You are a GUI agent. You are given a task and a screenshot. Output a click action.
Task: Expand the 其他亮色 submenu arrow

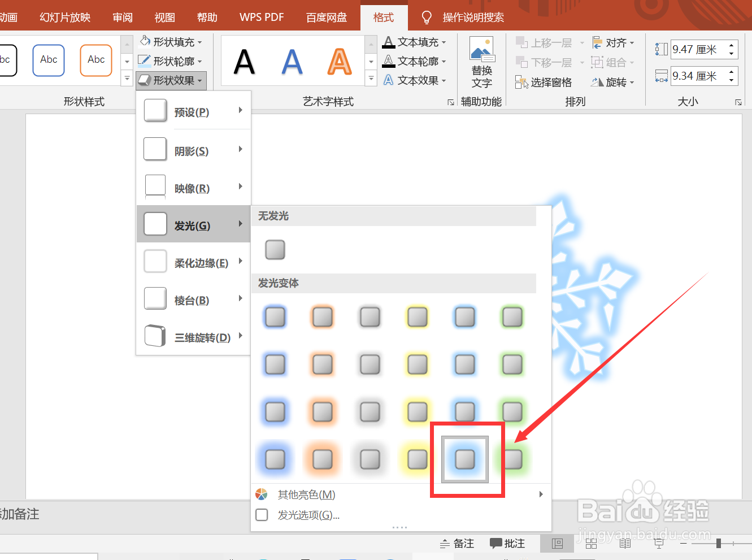point(540,493)
